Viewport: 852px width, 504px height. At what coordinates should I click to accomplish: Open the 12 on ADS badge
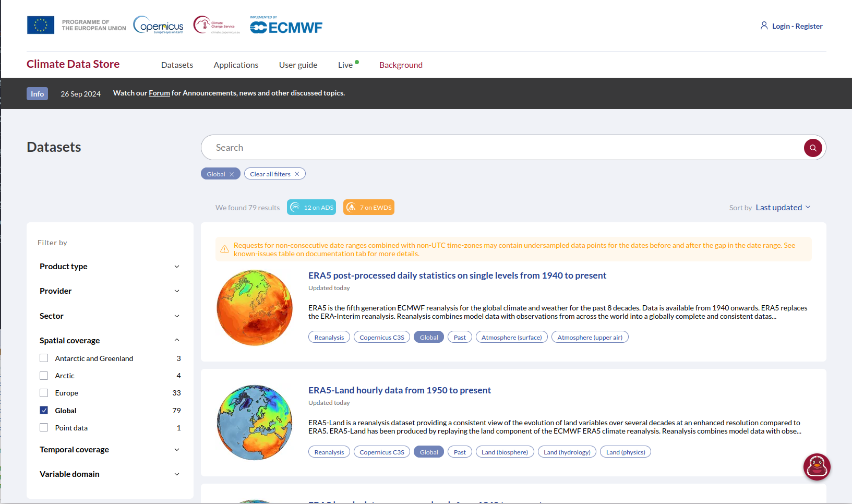click(x=311, y=207)
